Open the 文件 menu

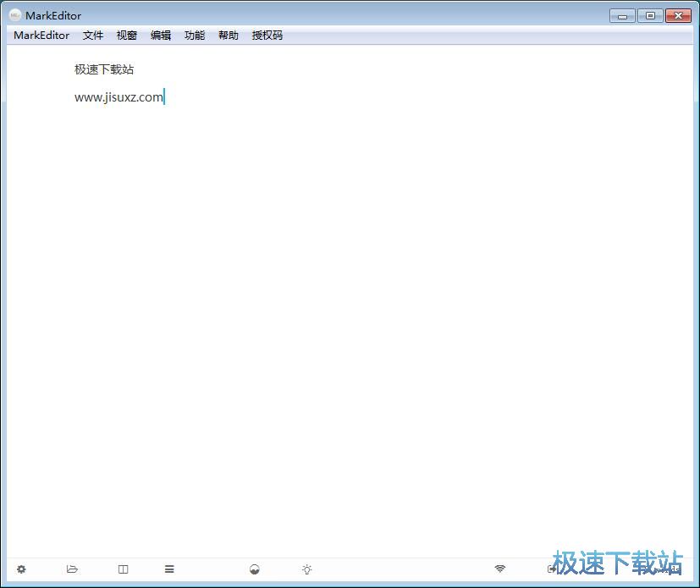pos(93,36)
